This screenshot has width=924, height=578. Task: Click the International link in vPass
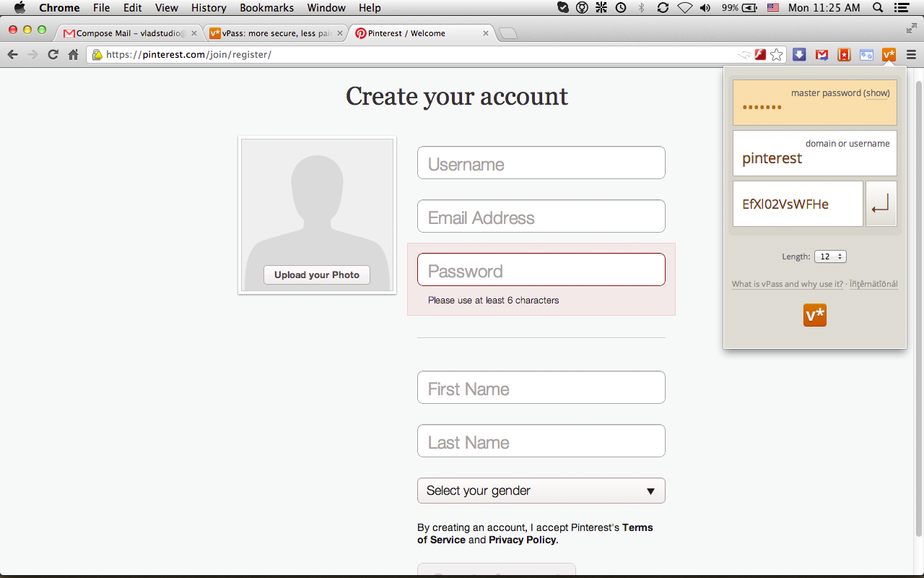coord(873,284)
